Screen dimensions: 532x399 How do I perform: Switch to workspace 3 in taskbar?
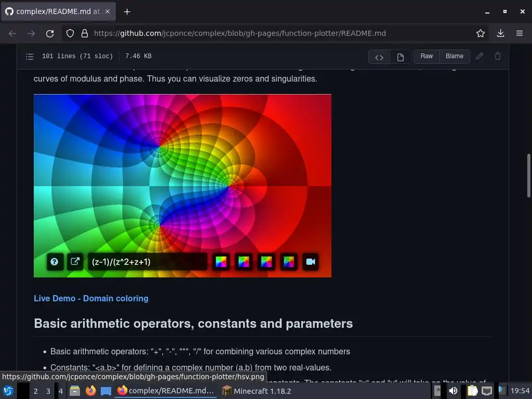point(48,391)
